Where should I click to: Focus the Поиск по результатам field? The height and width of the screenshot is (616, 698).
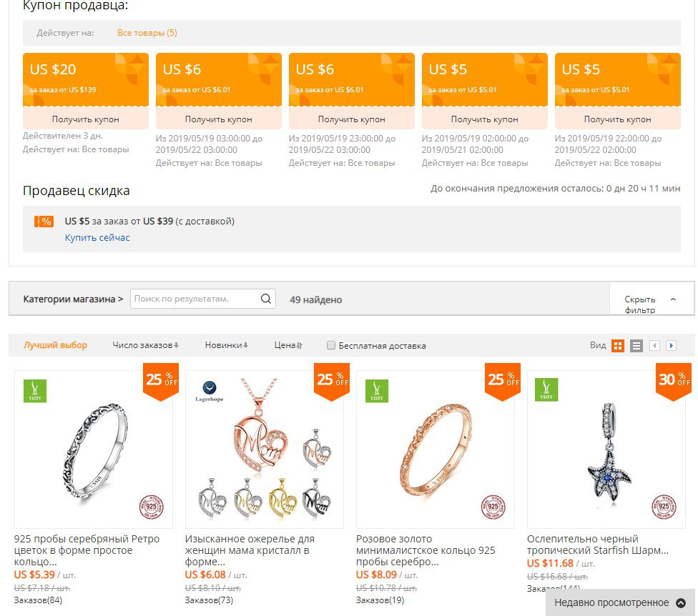coord(196,299)
